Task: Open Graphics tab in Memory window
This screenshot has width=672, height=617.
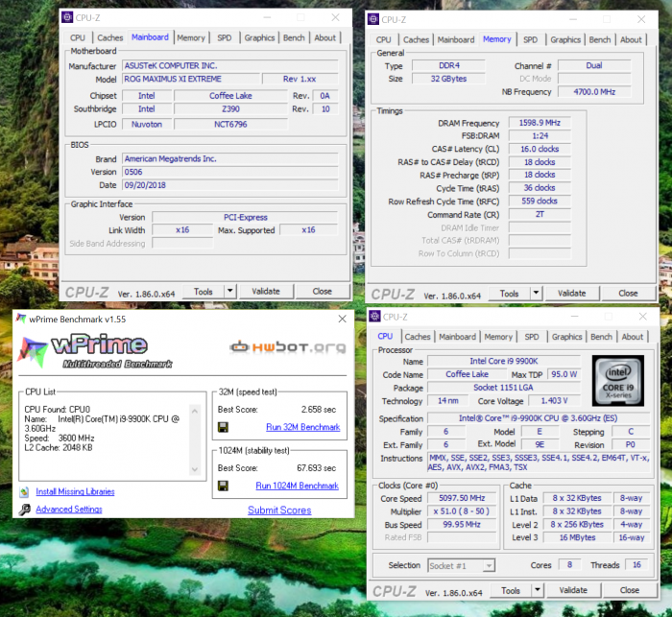Action: point(565,39)
